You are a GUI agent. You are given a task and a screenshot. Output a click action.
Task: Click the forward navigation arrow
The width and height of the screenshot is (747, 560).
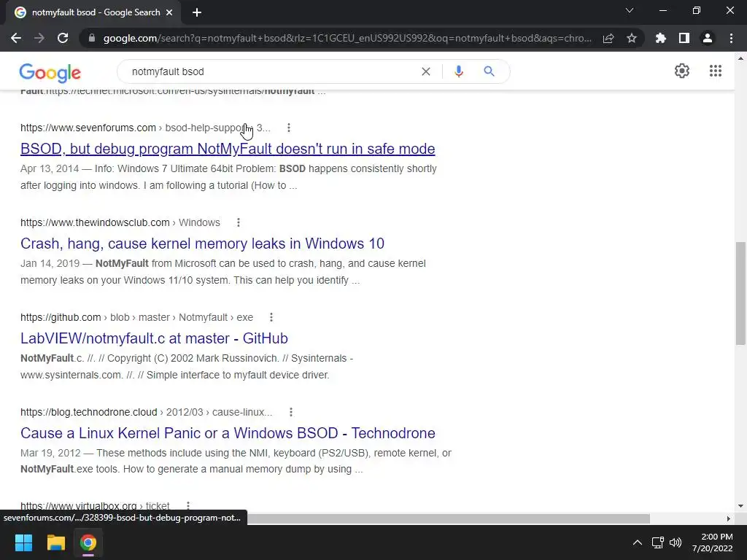click(x=39, y=38)
